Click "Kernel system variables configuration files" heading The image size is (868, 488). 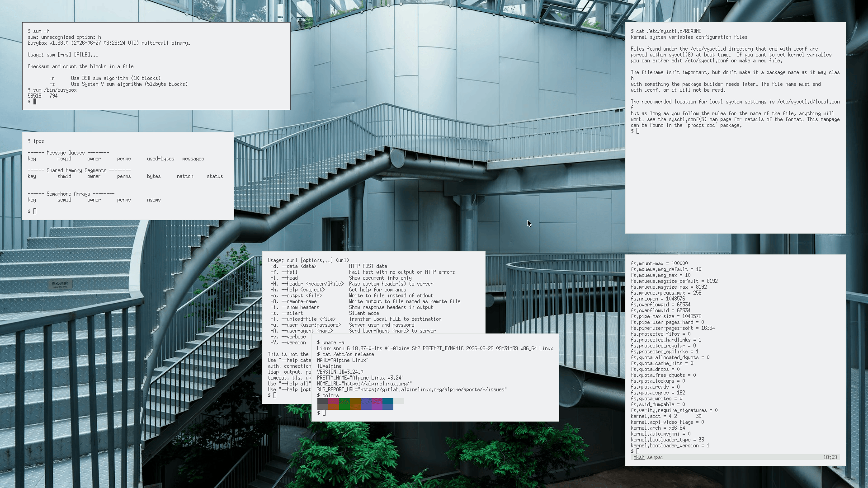(x=689, y=37)
